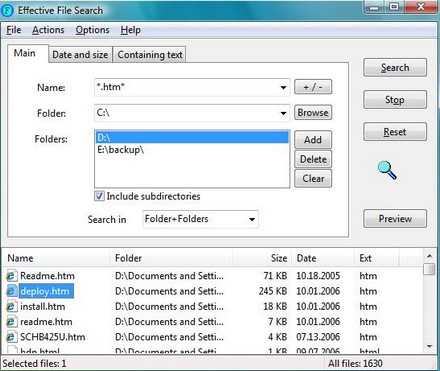Click the 10.18.2005 date cell
440x371 pixels.
(318, 276)
